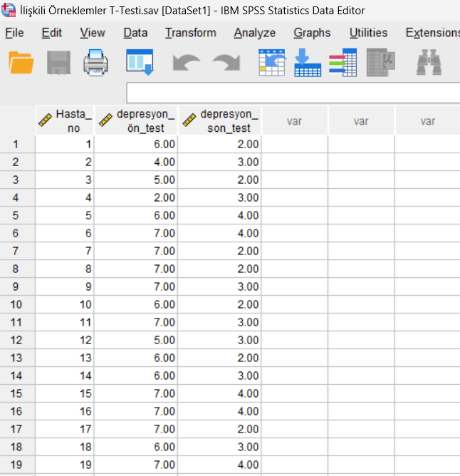Screen dimensions: 460x476
Task: Click the Run descriptive statistics icon
Action: pos(381,63)
